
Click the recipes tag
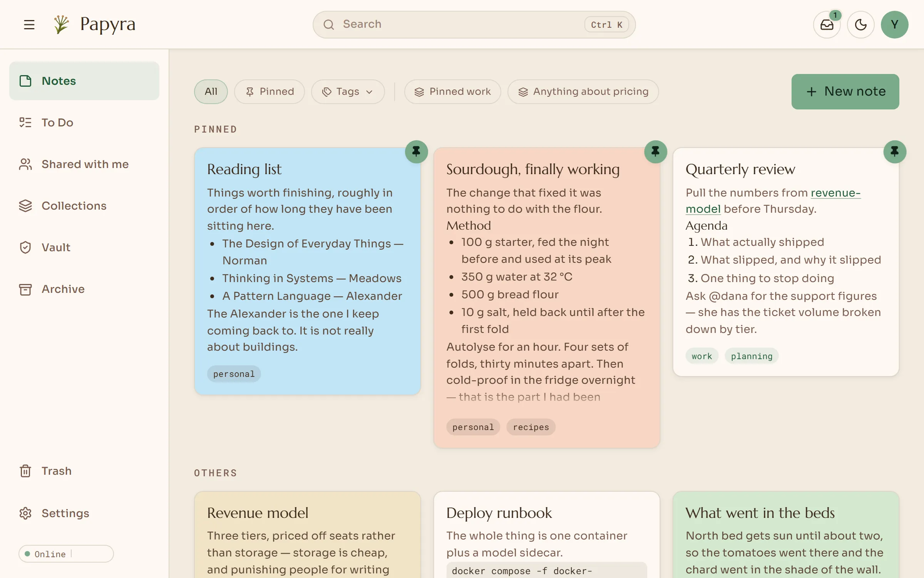pyautogui.click(x=531, y=427)
